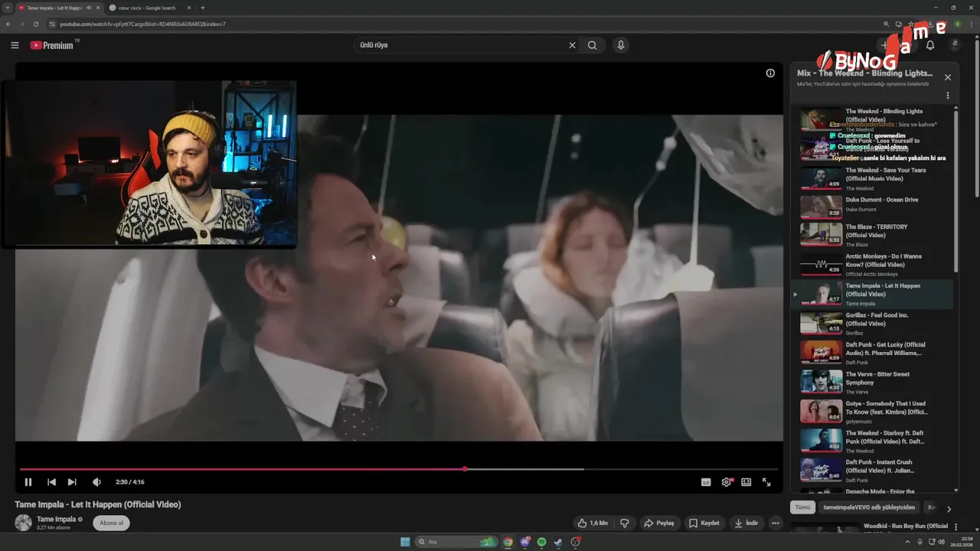
Task: Click the Paylaş share button
Action: click(659, 523)
